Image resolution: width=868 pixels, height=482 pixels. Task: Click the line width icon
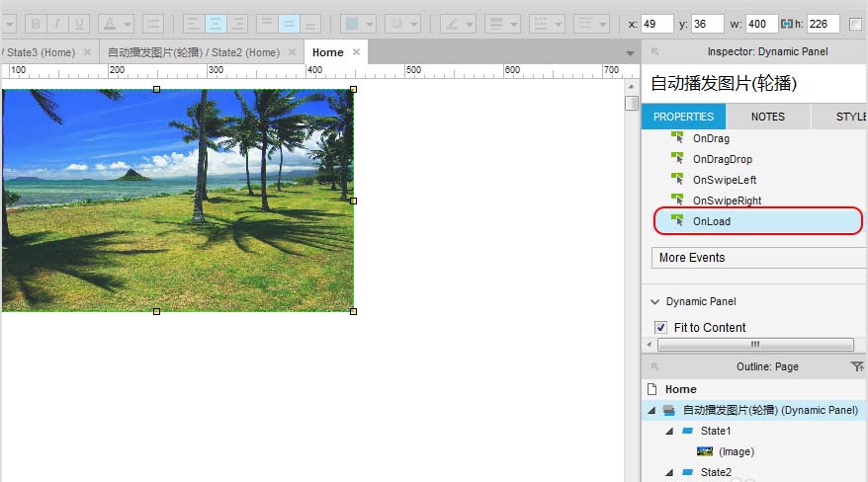coord(496,24)
